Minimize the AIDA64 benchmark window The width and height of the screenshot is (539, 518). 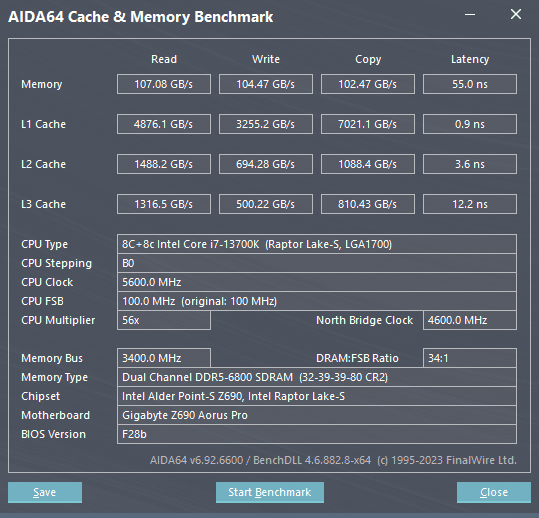click(x=470, y=14)
